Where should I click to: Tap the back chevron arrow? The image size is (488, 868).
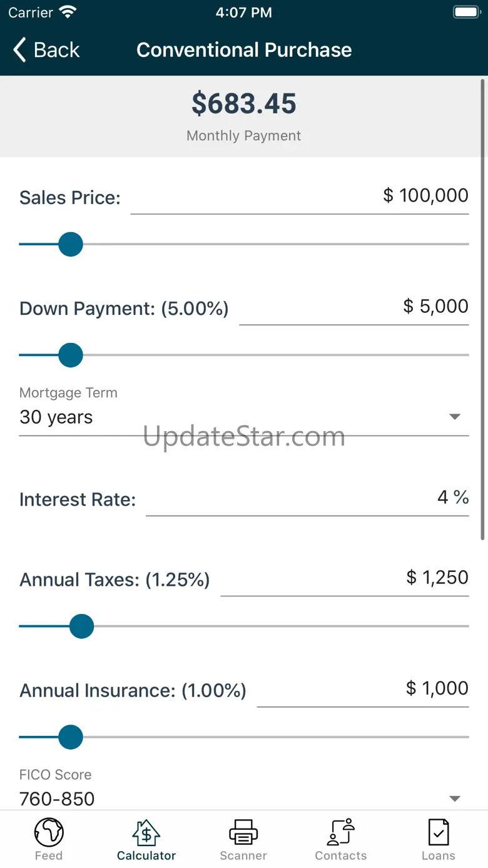pos(20,50)
